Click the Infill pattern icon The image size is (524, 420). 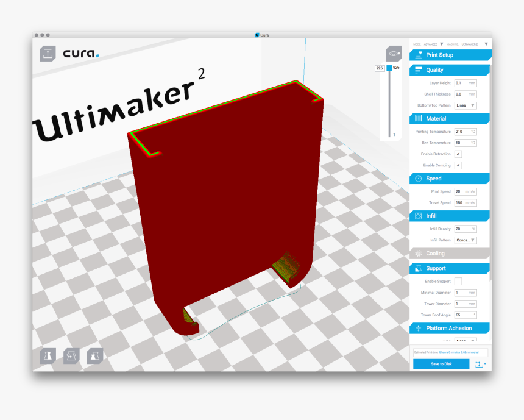[419, 216]
